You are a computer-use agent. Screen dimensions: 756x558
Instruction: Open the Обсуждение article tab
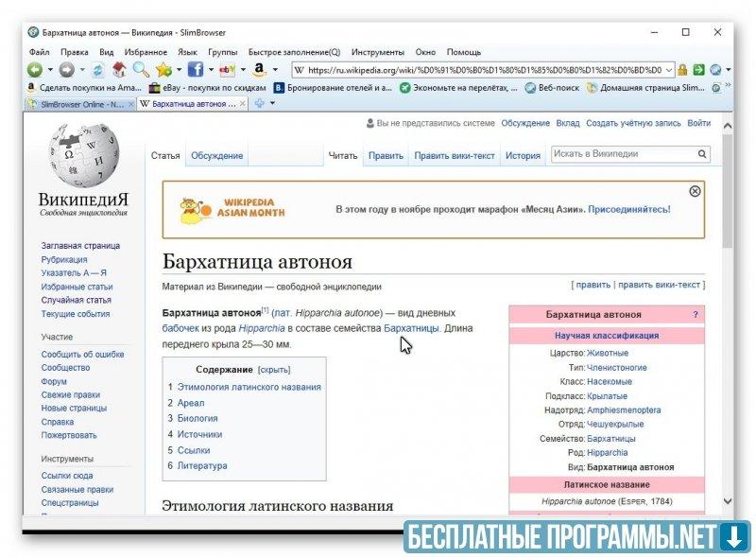216,155
